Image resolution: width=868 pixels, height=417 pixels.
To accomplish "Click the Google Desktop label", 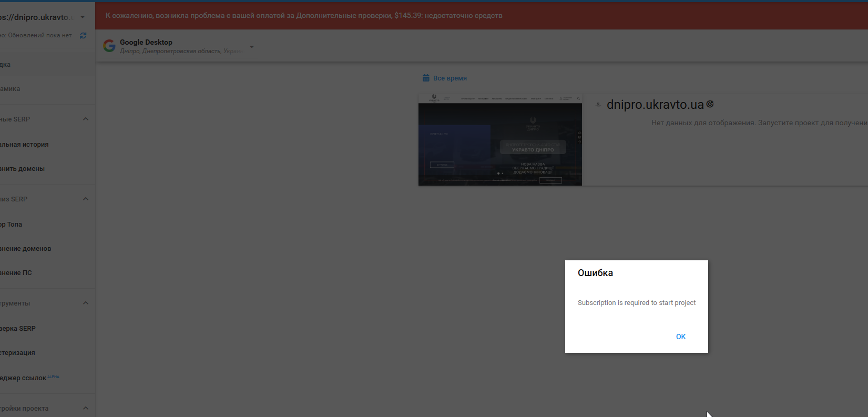I will (146, 42).
